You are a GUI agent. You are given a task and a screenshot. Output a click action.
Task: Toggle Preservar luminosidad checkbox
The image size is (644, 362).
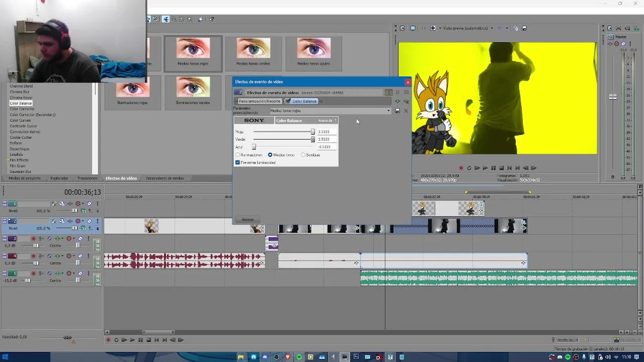(237, 162)
